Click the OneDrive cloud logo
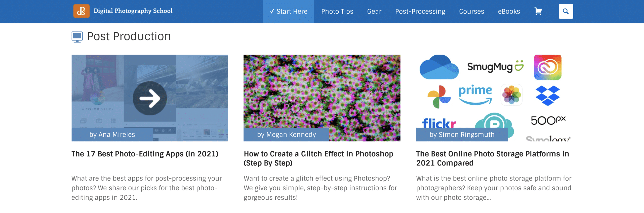 coord(439,67)
